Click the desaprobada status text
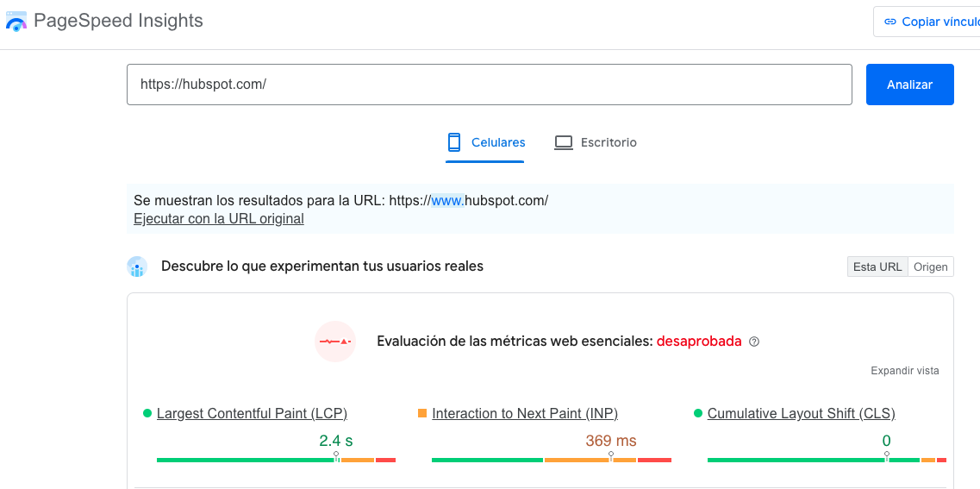The height and width of the screenshot is (489, 980). pyautogui.click(x=699, y=342)
